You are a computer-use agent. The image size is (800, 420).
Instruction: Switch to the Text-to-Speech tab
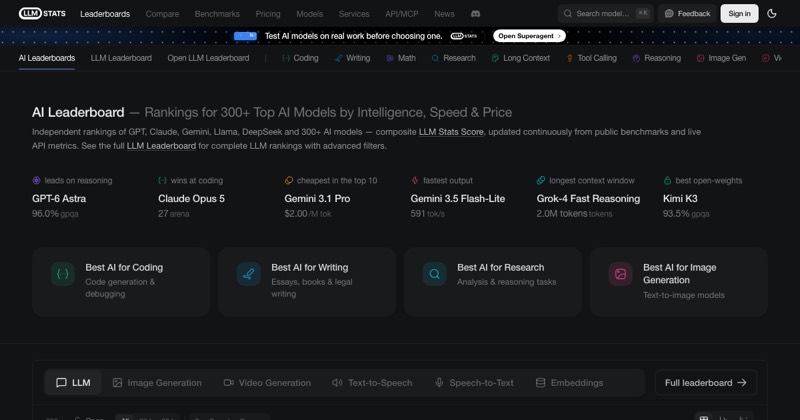click(x=372, y=383)
